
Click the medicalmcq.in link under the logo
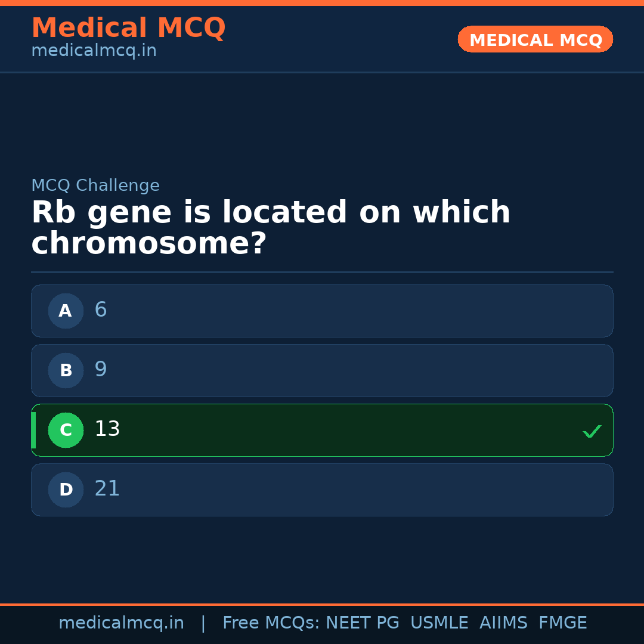[x=94, y=50]
